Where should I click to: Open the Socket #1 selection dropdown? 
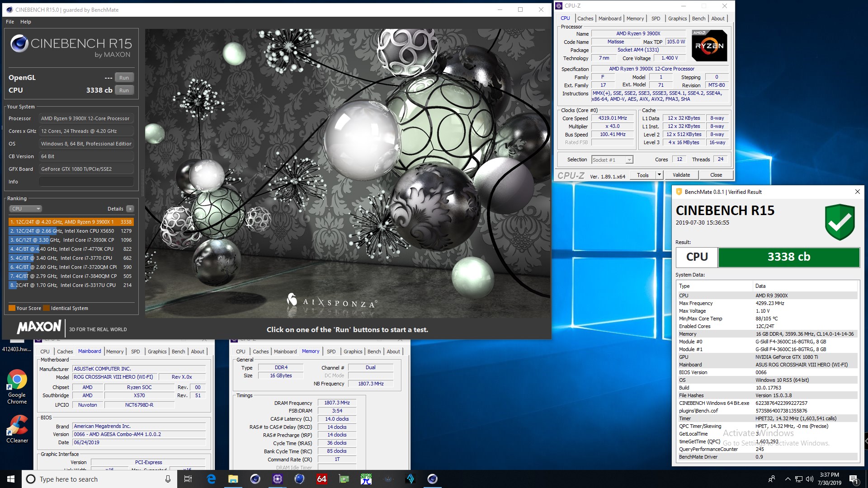tap(612, 160)
